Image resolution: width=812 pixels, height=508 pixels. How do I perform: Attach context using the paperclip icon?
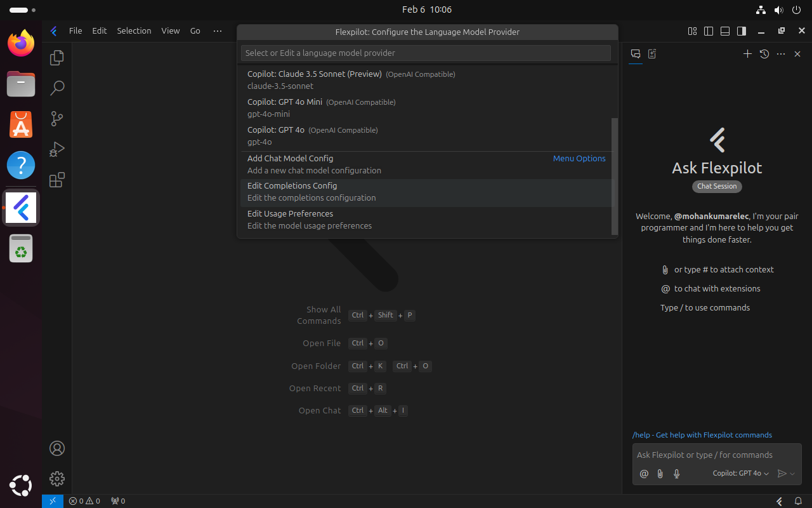660,473
